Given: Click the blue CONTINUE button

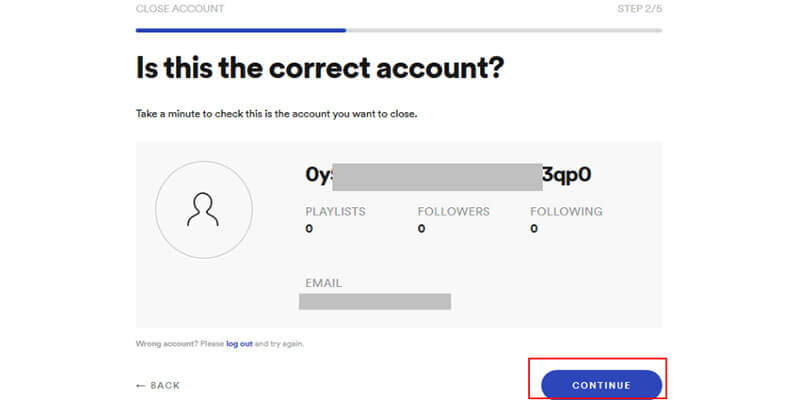Looking at the screenshot, I should pyautogui.click(x=601, y=385).
